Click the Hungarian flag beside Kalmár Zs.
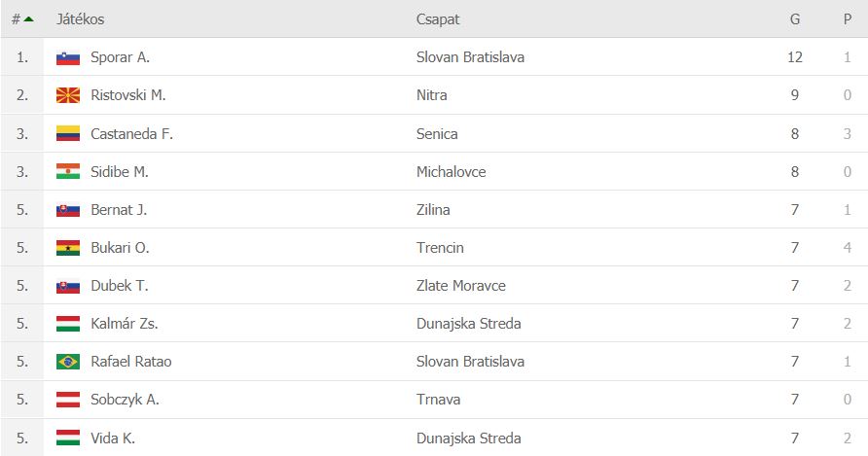868x456 pixels. click(x=68, y=323)
